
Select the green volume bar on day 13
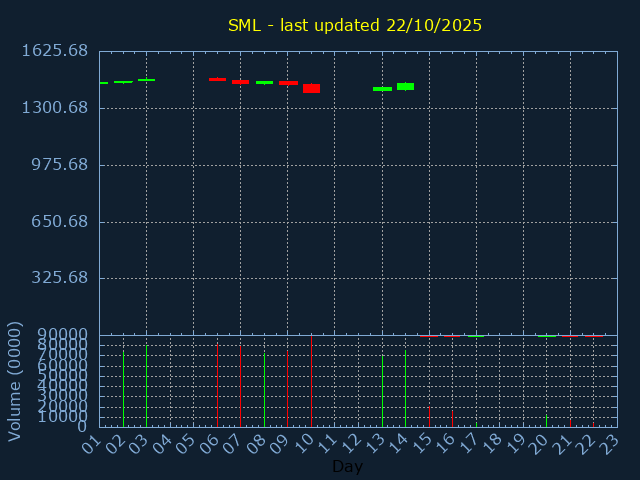(x=382, y=390)
